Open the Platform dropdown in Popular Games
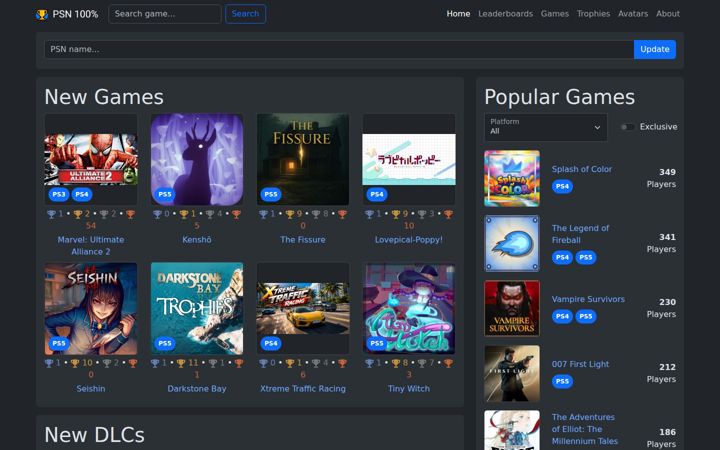The height and width of the screenshot is (450, 720). (546, 127)
